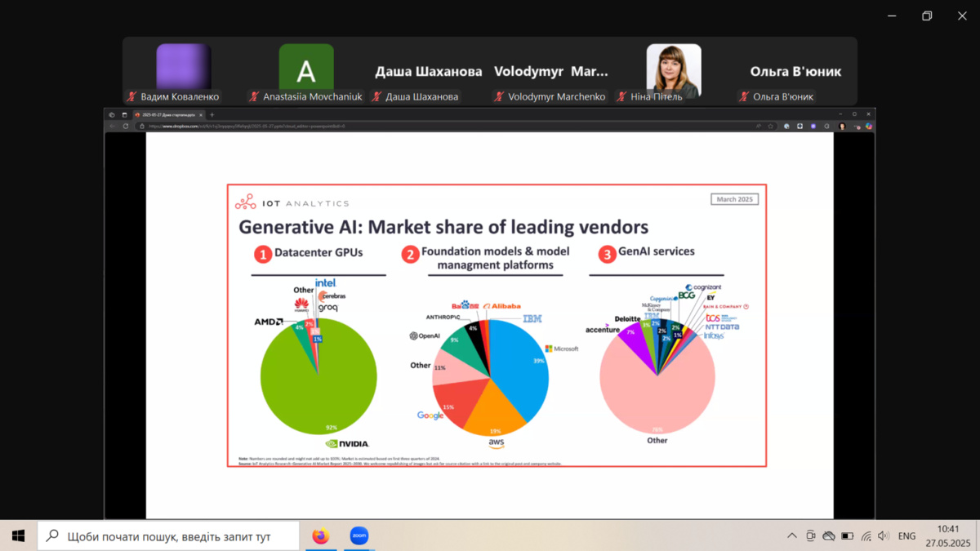Image resolution: width=980 pixels, height=551 pixels.
Task: Open the OneDrive cloud tray icon
Action: (x=829, y=536)
